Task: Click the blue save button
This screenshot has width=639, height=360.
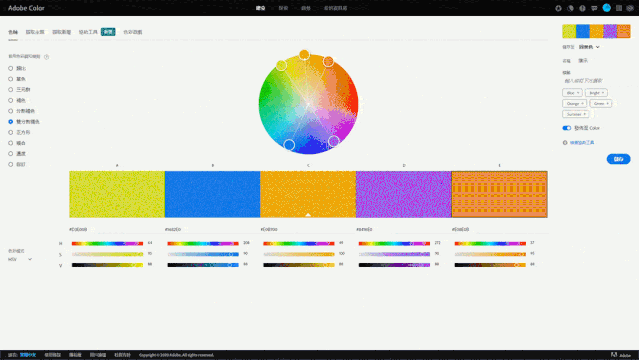Action: pyautogui.click(x=618, y=159)
